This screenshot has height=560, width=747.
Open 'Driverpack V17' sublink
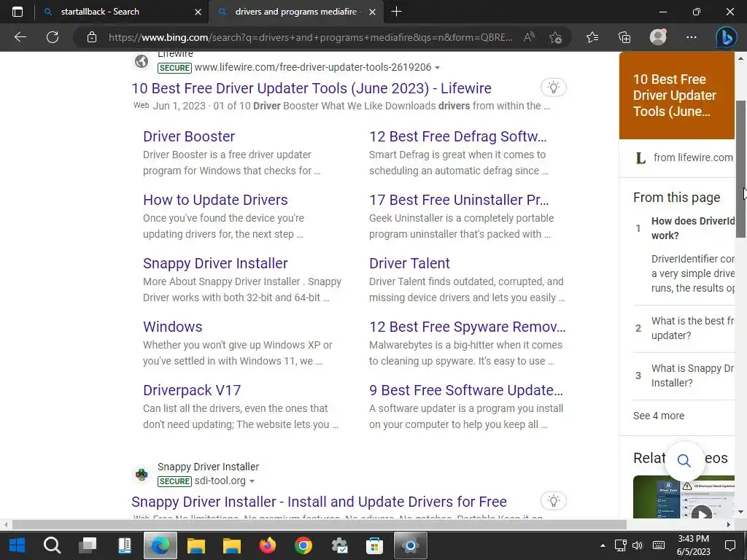coord(192,389)
